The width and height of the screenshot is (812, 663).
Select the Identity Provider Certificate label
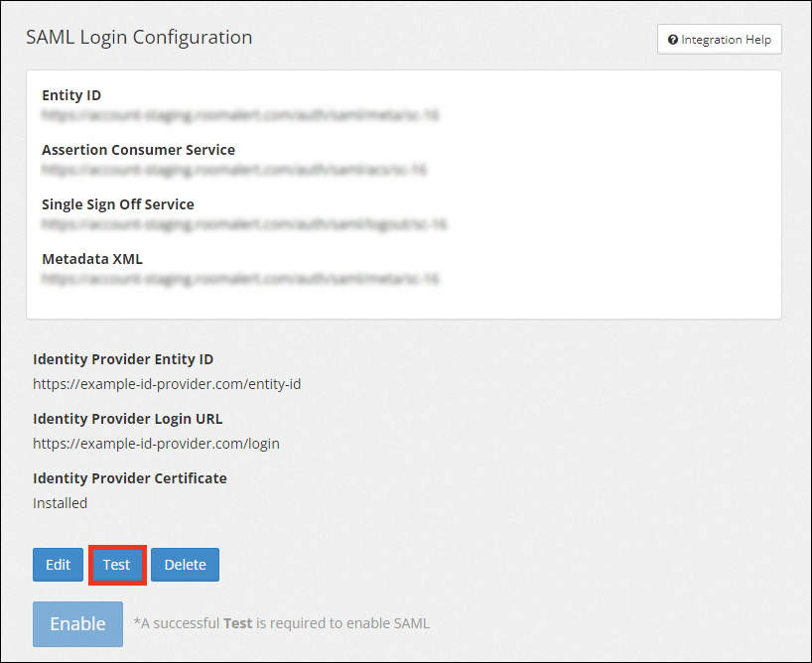(x=130, y=478)
